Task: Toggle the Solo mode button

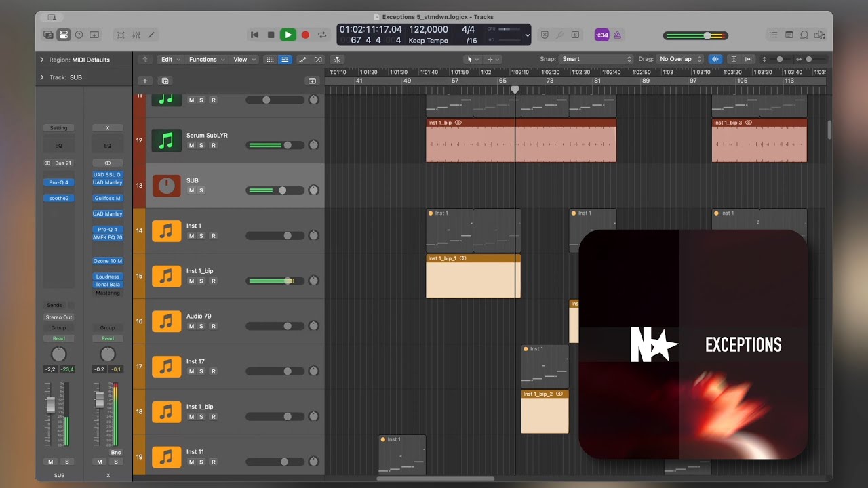Action: click(x=576, y=35)
